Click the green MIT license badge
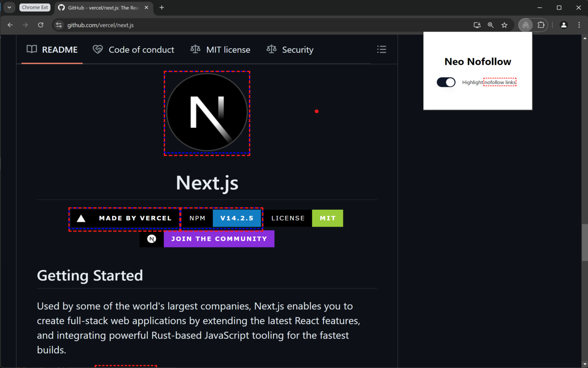Screen dimensions: 588x368 [x=327, y=218]
